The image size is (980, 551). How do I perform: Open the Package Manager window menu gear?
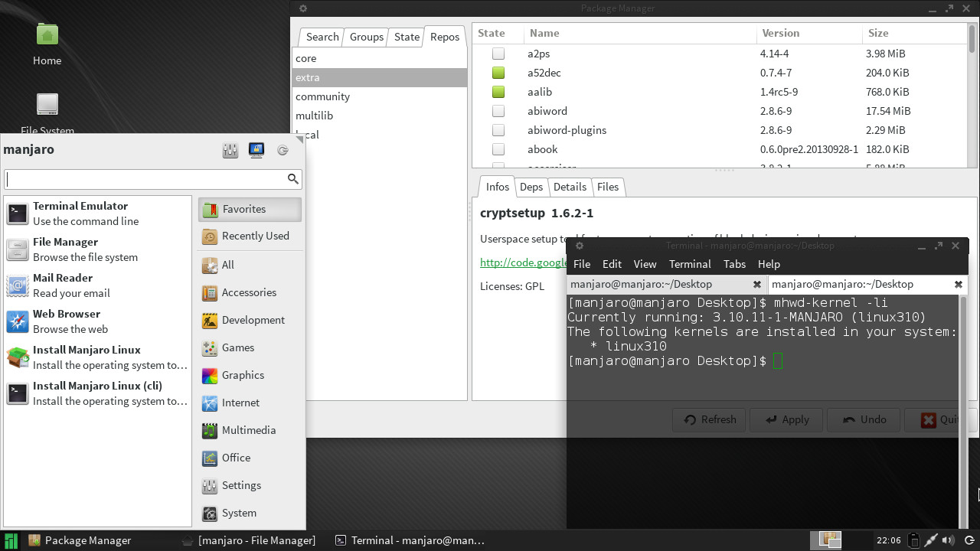pyautogui.click(x=303, y=8)
